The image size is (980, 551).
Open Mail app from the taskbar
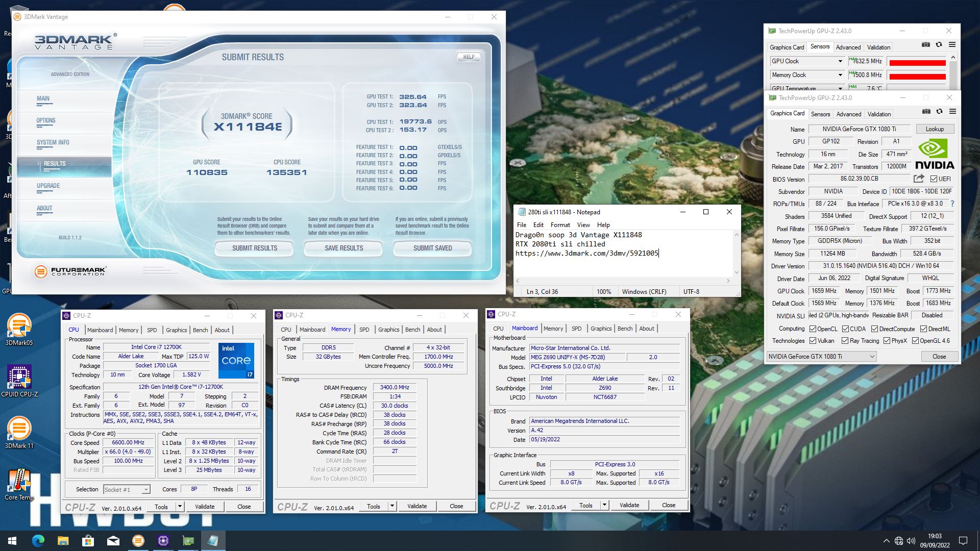point(113,541)
